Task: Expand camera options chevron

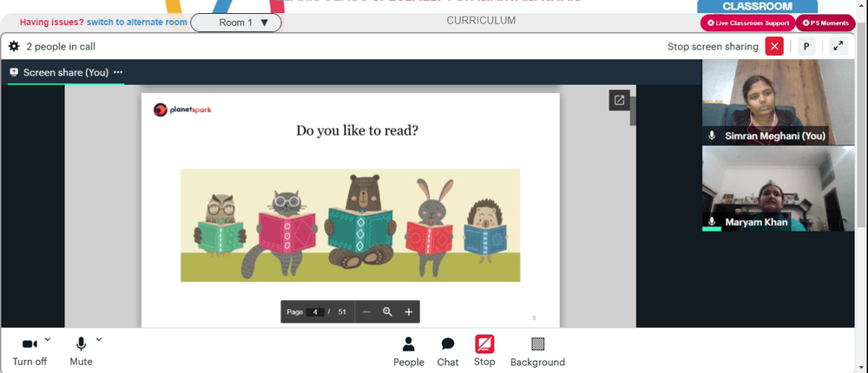Action: point(48,340)
